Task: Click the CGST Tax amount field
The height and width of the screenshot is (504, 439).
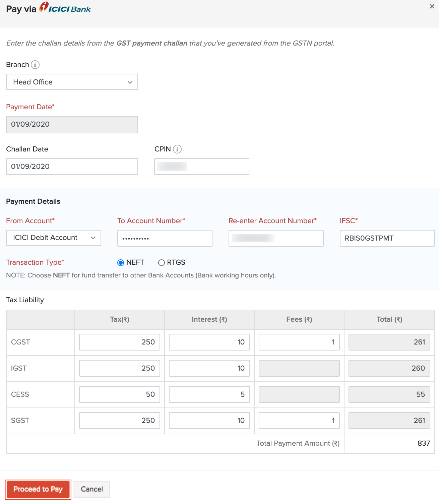Action: click(120, 342)
